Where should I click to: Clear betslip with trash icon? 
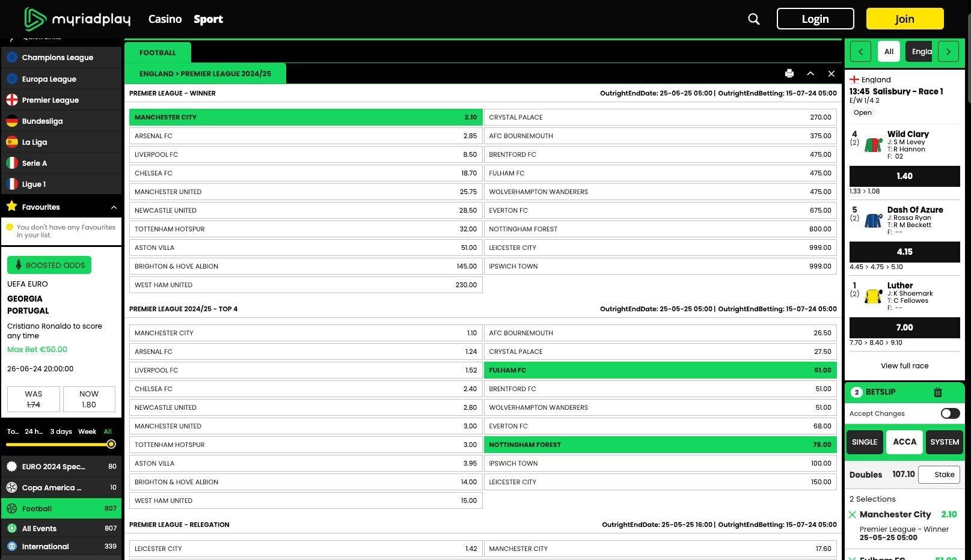937,392
